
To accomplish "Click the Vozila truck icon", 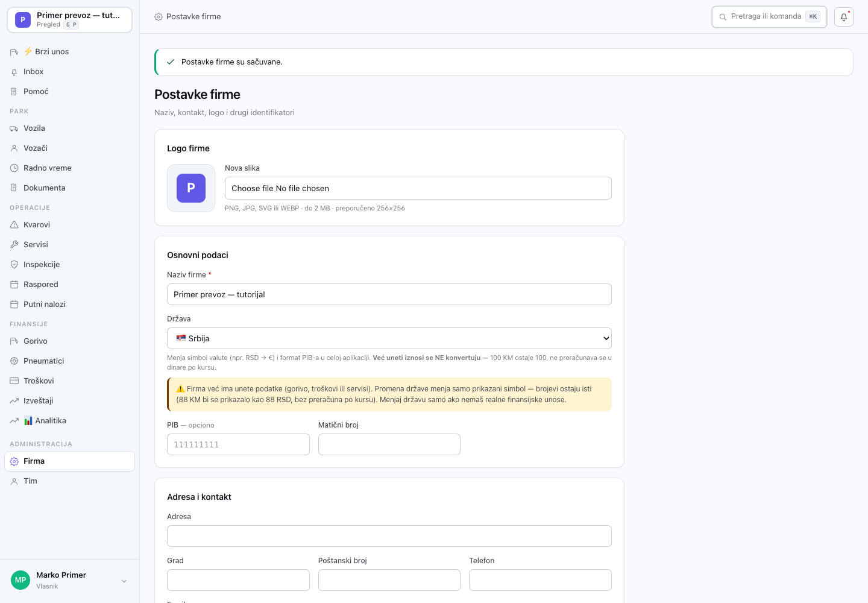I will pyautogui.click(x=14, y=128).
